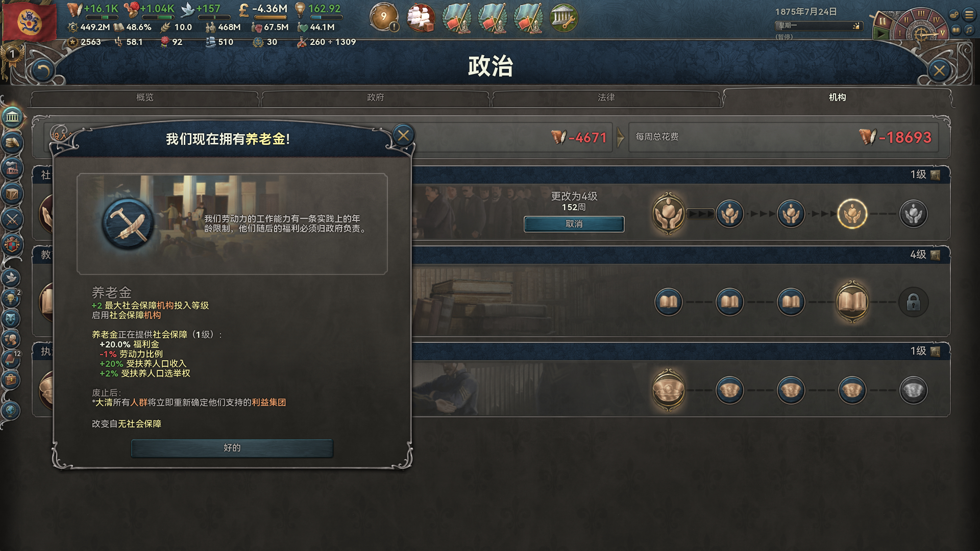
Task: Open the military crossed swords sidebar icon
Action: pyautogui.click(x=12, y=220)
